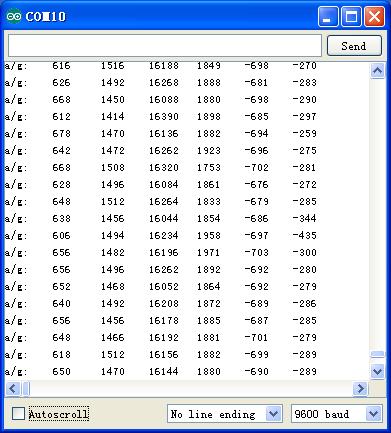Click the horizontal scrollbar thumb

coord(26,389)
